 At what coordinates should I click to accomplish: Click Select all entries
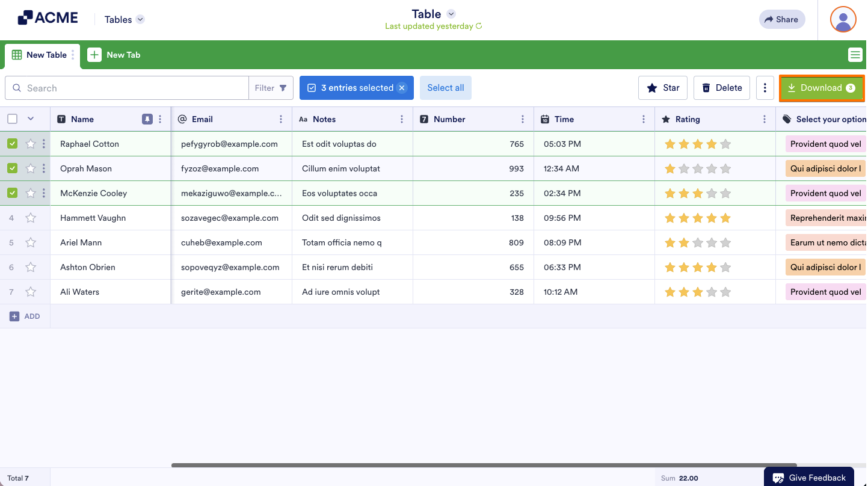[x=446, y=88]
